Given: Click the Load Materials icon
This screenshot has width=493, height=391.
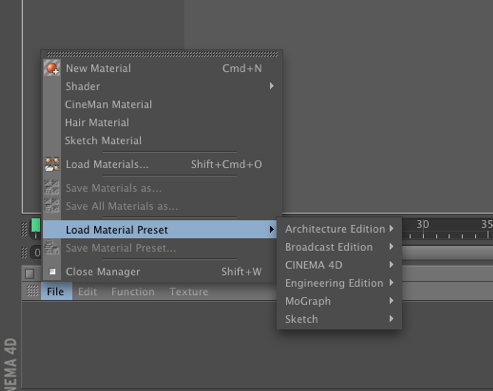Looking at the screenshot, I should tap(52, 164).
